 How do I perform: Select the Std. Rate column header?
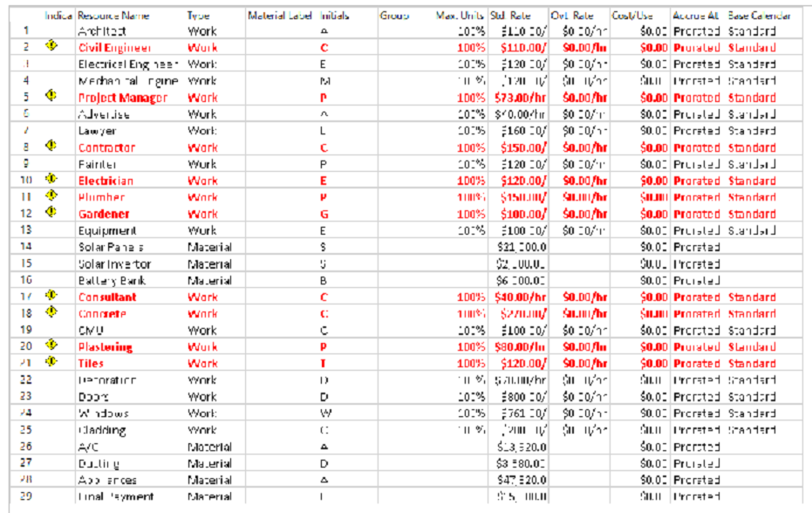point(510,16)
